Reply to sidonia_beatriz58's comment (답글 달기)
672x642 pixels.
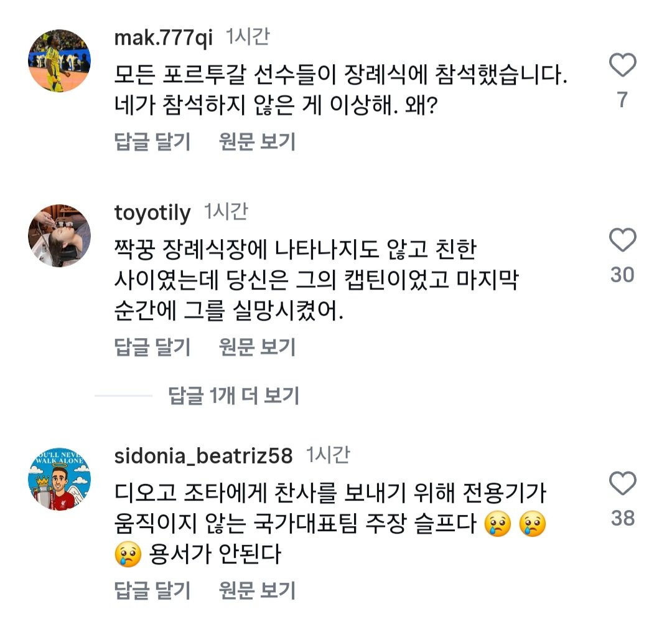152,590
